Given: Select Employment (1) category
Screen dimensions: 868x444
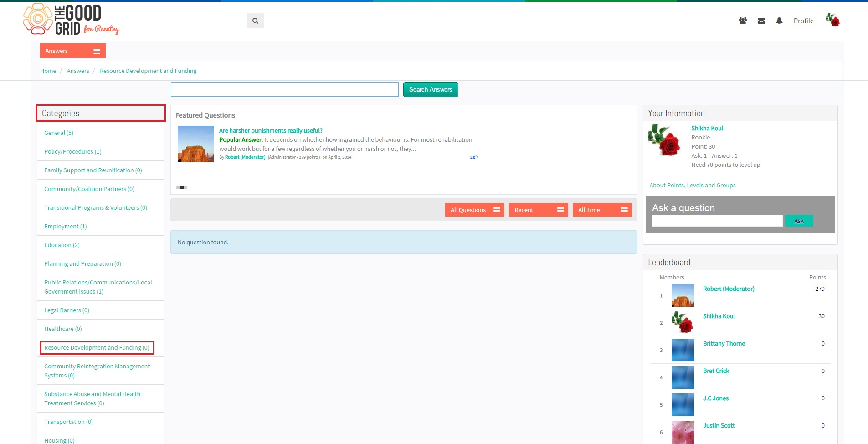Looking at the screenshot, I should 66,226.
